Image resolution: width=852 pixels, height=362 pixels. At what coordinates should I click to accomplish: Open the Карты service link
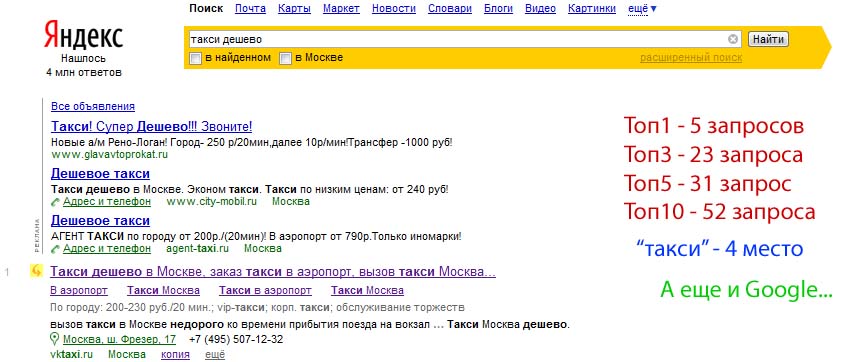click(x=295, y=8)
